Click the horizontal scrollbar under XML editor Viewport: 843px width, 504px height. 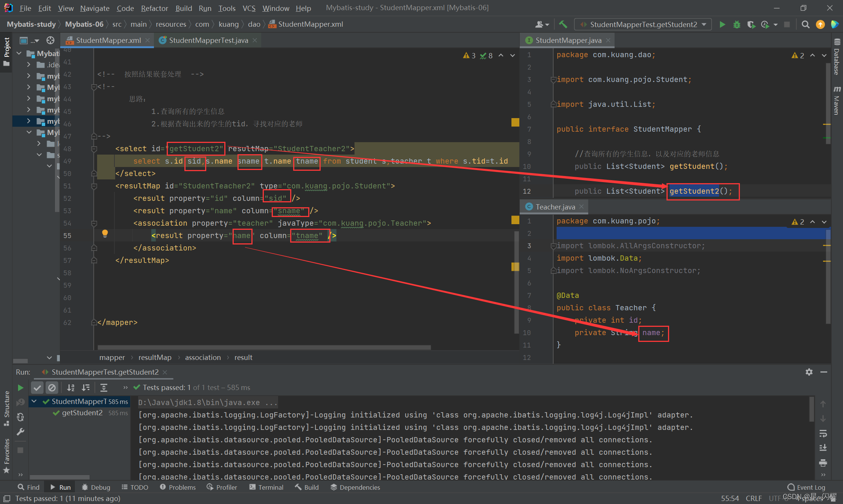pos(263,347)
